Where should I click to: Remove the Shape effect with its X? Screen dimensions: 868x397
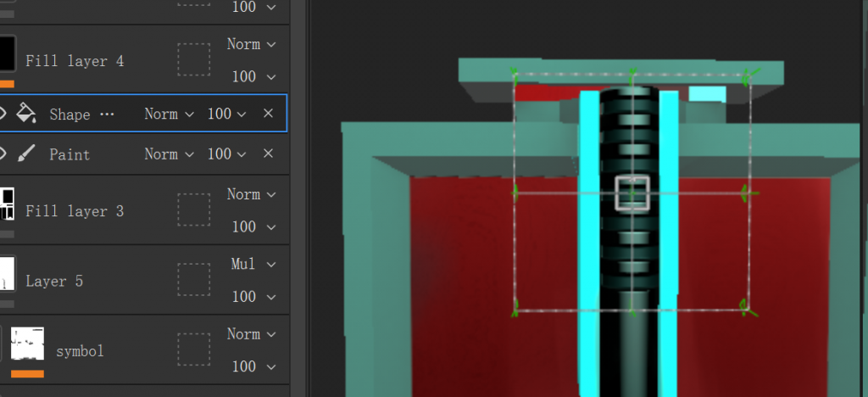point(268,114)
